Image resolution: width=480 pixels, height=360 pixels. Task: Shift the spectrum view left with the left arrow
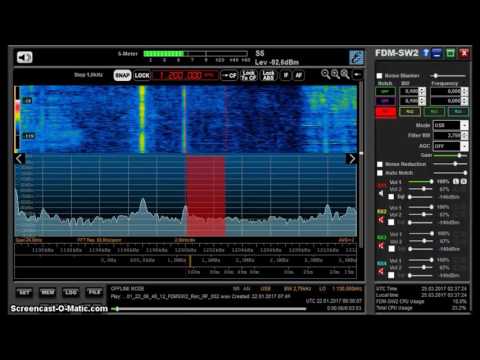pos(19,159)
